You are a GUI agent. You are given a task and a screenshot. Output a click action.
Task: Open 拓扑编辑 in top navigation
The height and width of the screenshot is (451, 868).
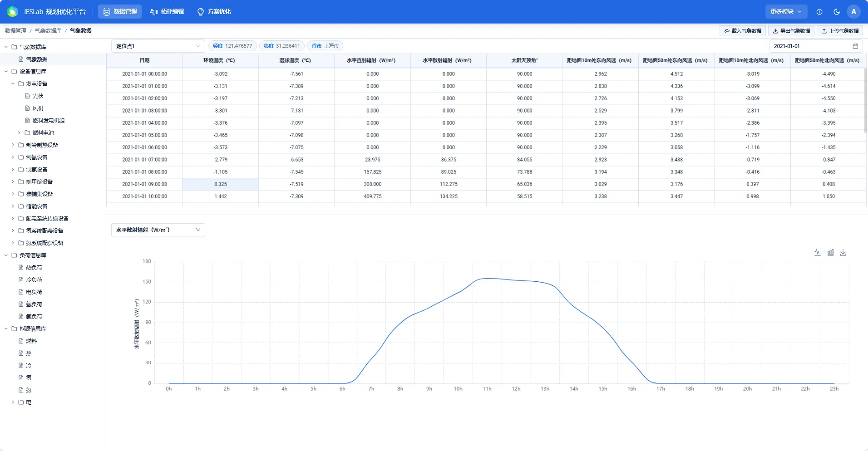point(167,12)
